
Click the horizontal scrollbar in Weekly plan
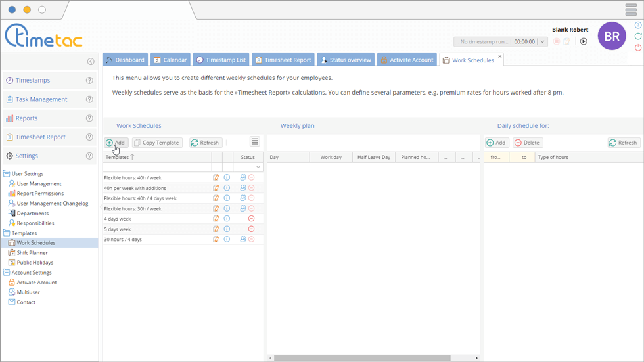pos(361,358)
